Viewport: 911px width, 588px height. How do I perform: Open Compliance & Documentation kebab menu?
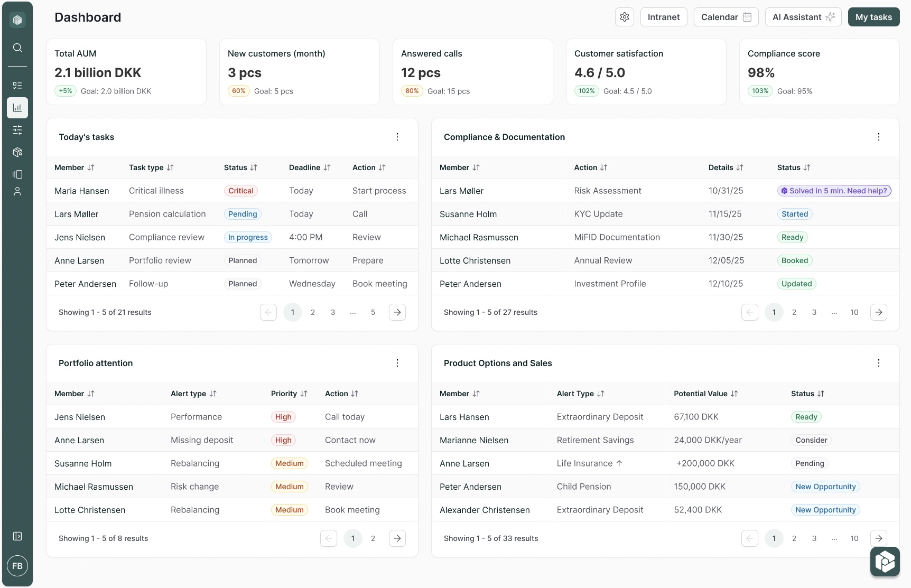pos(879,137)
